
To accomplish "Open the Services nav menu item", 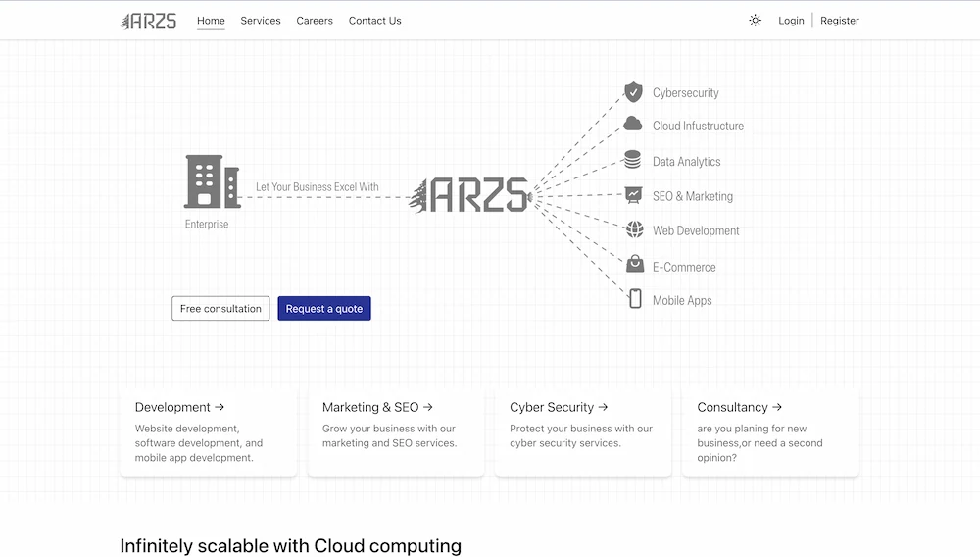I will (261, 21).
